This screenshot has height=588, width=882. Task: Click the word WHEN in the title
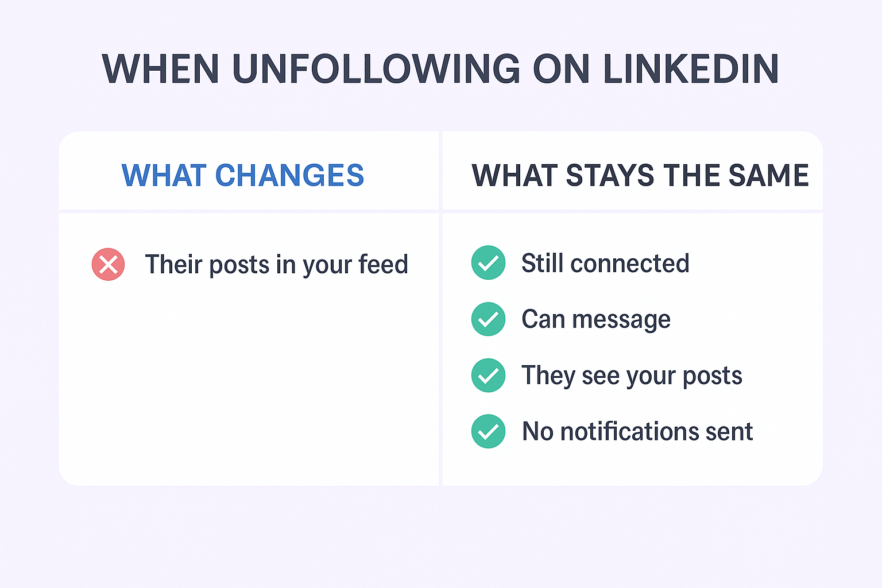161,69
